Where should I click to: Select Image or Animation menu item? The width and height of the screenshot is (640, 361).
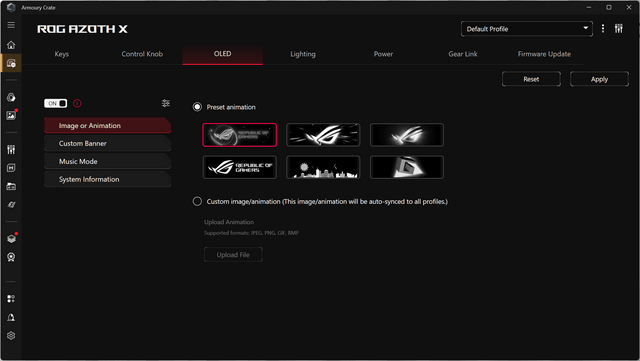coord(107,125)
